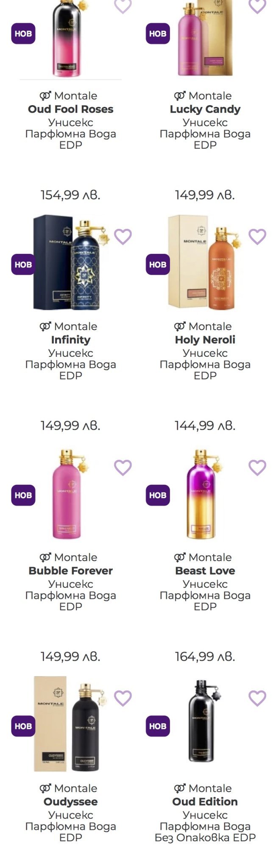
Task: View the Beast Love product name
Action: [x=205, y=571]
